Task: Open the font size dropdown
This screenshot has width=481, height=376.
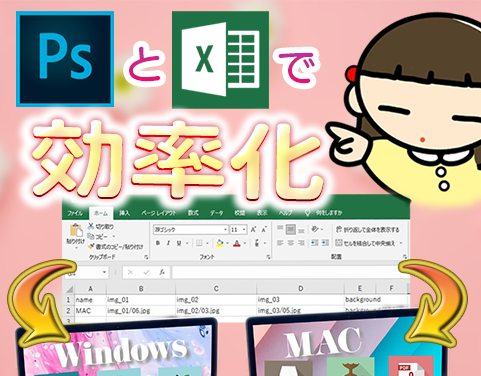Action: click(x=244, y=230)
